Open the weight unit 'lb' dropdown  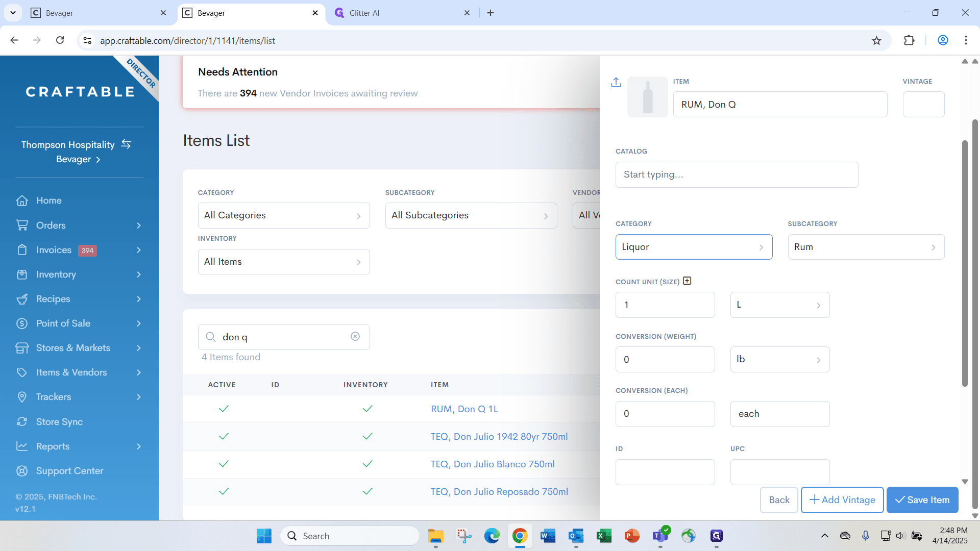coord(780,359)
